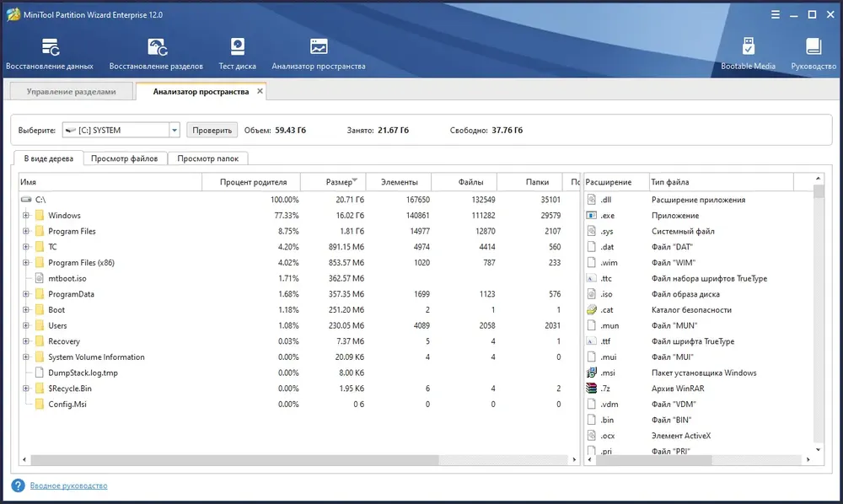
Task: Sort by the Файлы column header
Action: pos(464,182)
